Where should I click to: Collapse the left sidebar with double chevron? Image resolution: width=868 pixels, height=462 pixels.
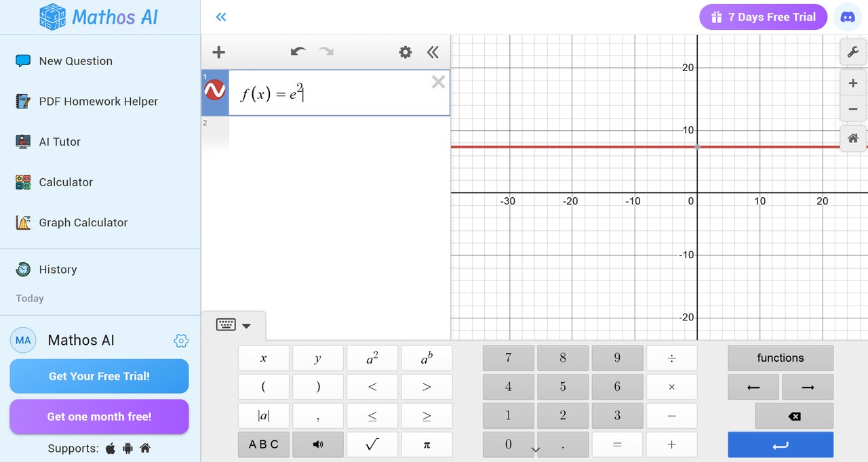point(220,18)
